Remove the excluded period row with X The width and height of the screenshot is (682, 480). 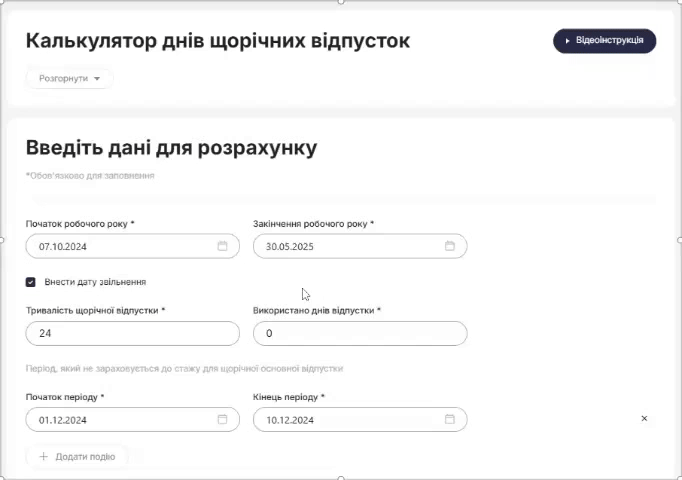click(644, 418)
